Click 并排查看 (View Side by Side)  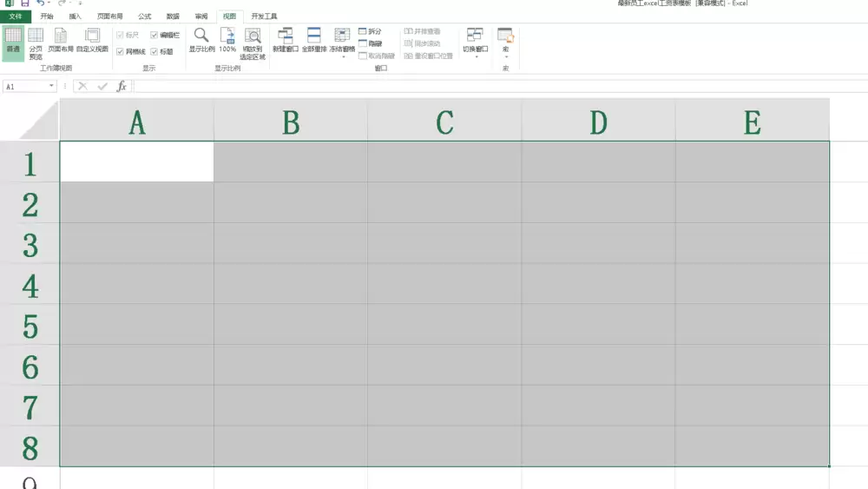coord(423,31)
